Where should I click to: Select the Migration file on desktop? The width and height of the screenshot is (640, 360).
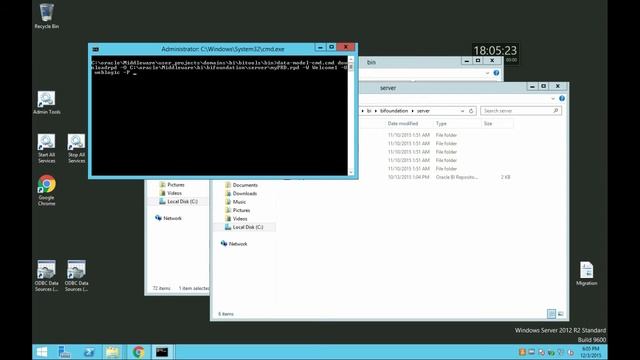click(x=587, y=273)
